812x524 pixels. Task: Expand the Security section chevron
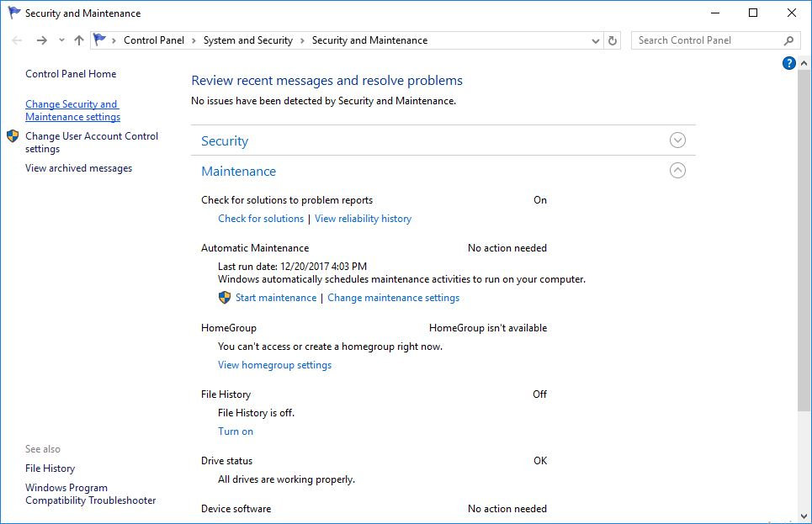pyautogui.click(x=677, y=140)
